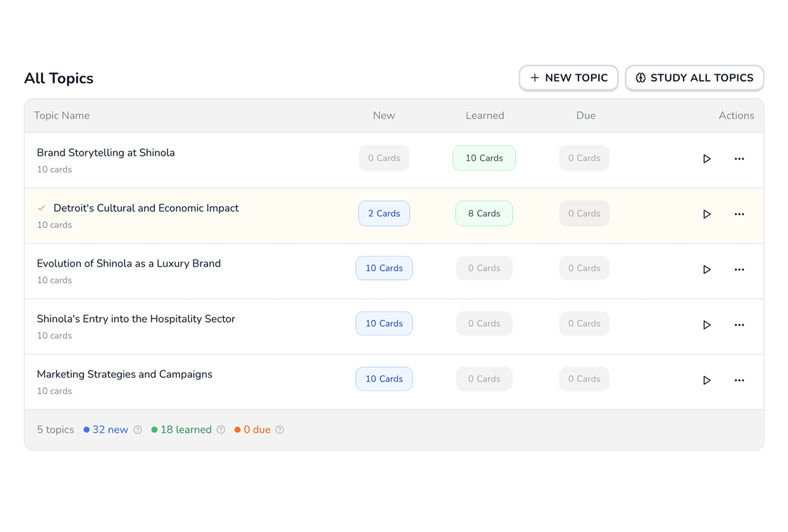The width and height of the screenshot is (788, 532).
Task: Start Marketing Strategies and Campaigns study session
Action: (707, 380)
